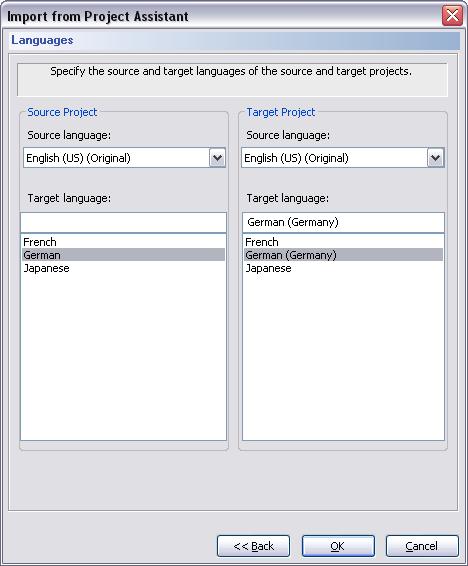
Task: Open Source Project source language dropdown arrow
Action: (x=217, y=158)
